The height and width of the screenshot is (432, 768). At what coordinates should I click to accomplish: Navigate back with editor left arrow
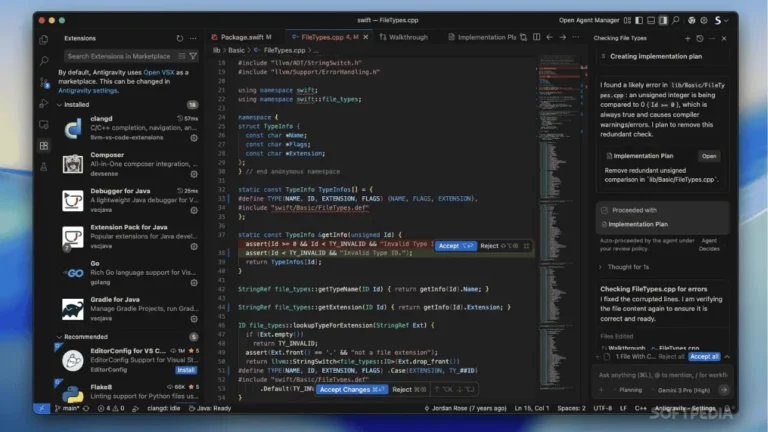550,37
